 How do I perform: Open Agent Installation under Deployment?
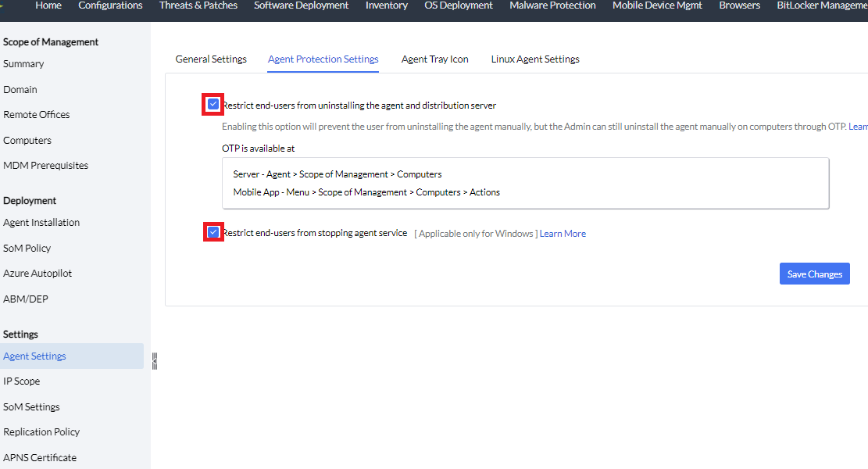pos(41,223)
